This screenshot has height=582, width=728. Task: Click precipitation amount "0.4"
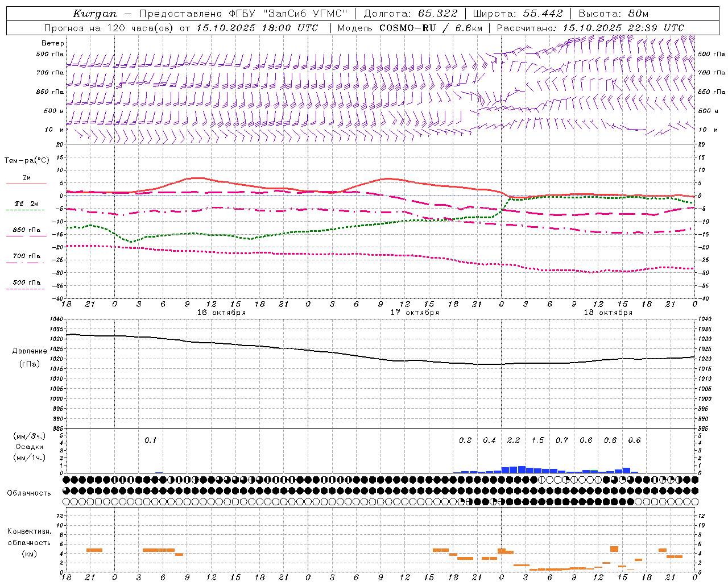click(x=489, y=440)
